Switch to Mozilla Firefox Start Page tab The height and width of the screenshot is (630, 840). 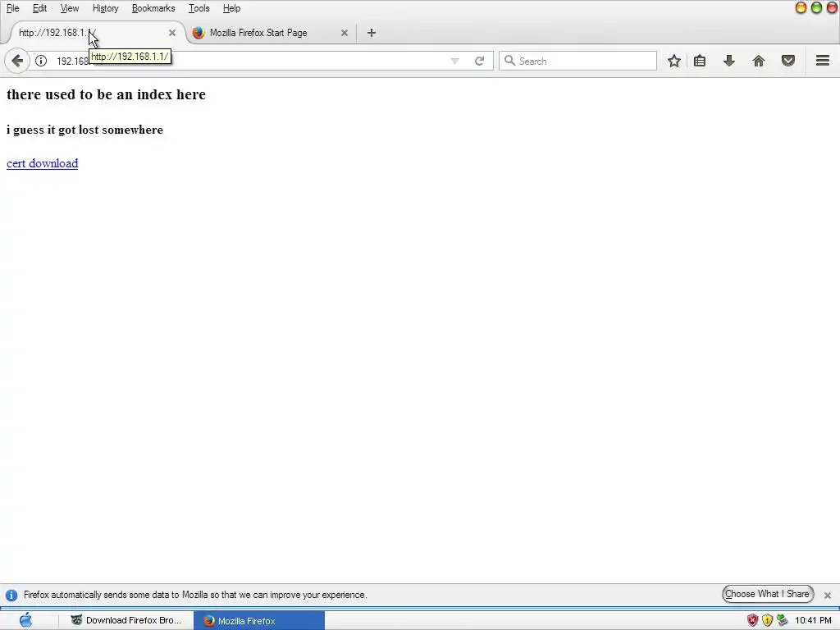pos(271,33)
